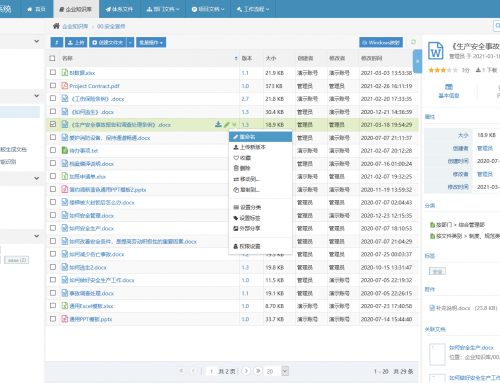This screenshot has height=383, width=500.
Task: Click the PDF icon of Project Contract.pdf
Action: tap(65, 86)
